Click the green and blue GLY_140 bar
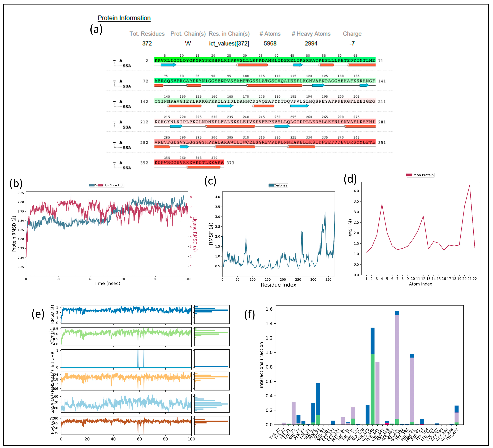Viewport: 493px width, 448px height. [372, 376]
